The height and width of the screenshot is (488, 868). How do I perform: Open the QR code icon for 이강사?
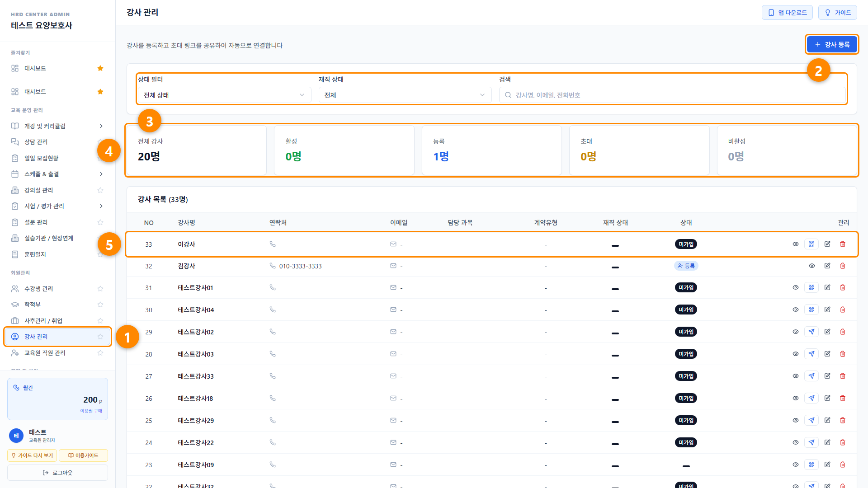[811, 244]
